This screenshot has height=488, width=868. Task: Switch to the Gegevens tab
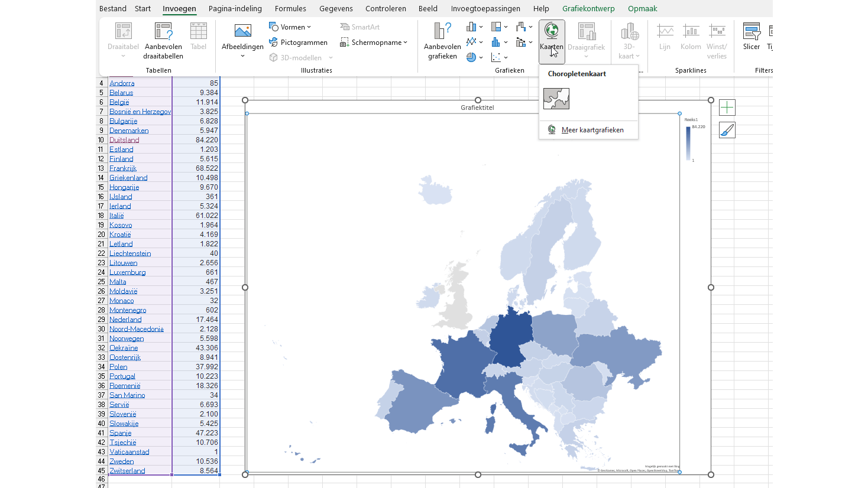pyautogui.click(x=336, y=8)
